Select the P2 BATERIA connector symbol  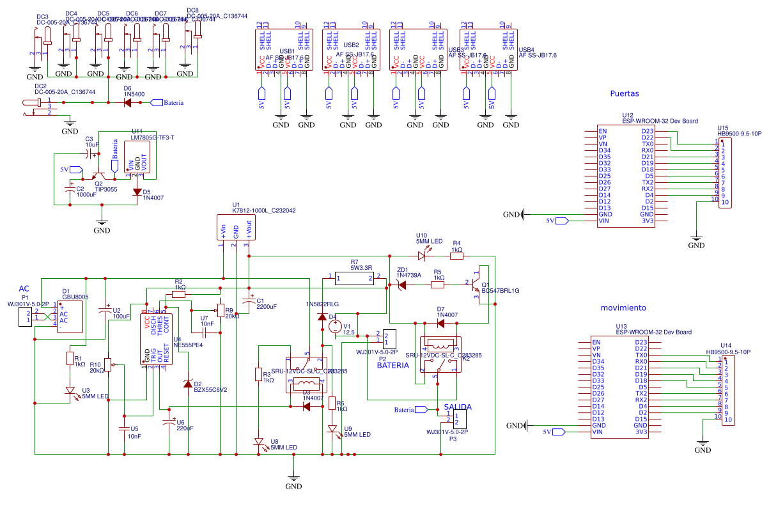[389, 338]
